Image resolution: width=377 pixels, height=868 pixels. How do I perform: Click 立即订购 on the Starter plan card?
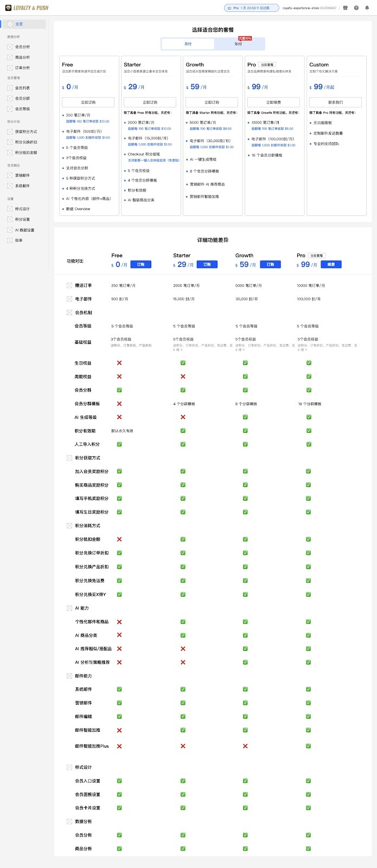point(150,102)
